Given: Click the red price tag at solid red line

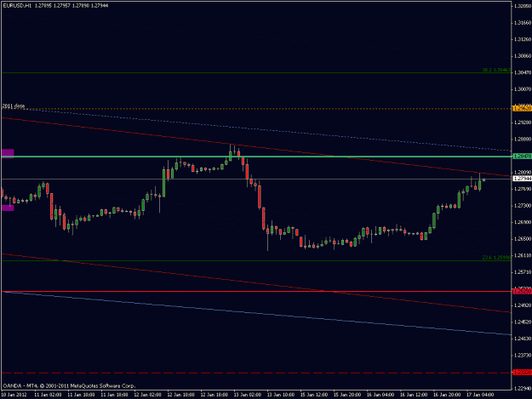Looking at the screenshot, I should (x=522, y=291).
